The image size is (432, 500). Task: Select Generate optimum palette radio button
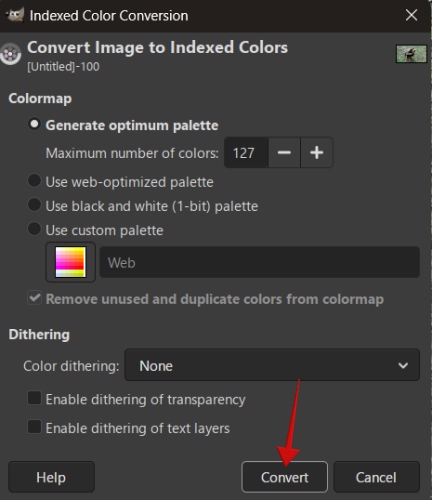[x=34, y=125]
